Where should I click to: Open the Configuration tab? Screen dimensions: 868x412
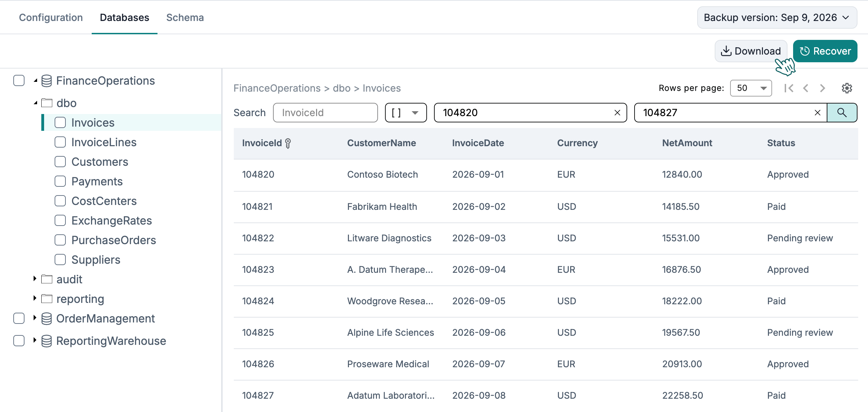pos(51,17)
